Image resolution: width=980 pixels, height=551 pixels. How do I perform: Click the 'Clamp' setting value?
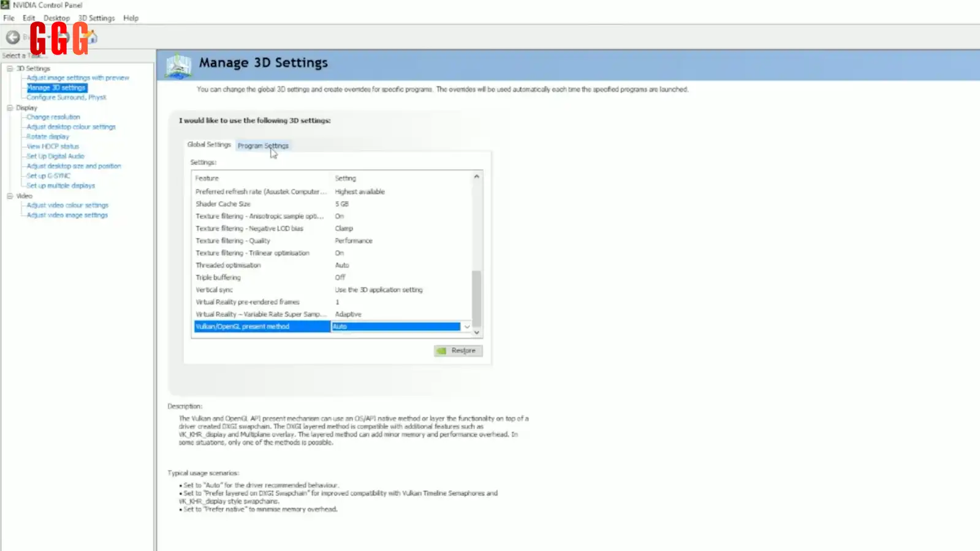tap(344, 229)
